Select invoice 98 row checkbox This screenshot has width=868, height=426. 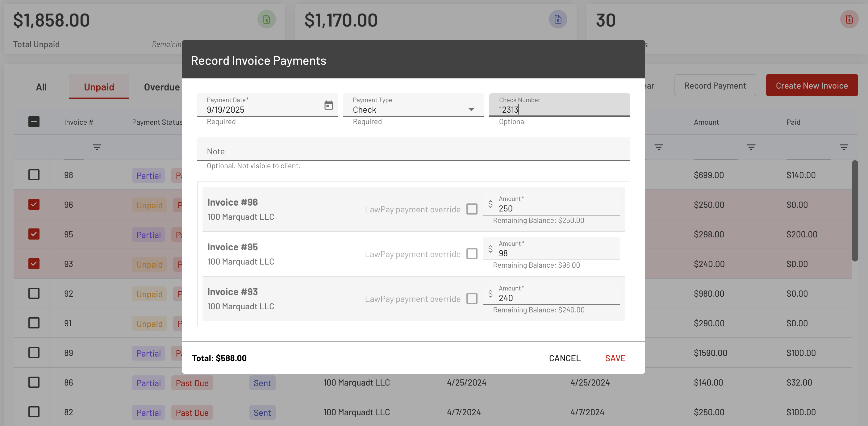click(x=34, y=175)
